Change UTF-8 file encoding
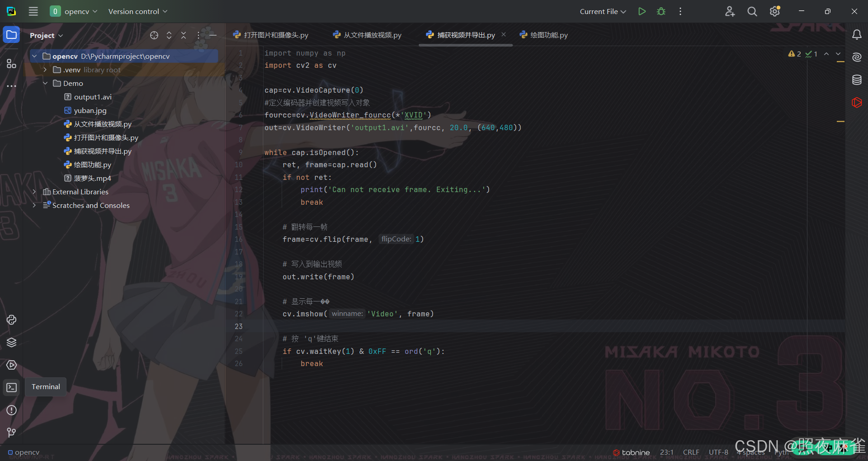Viewport: 868px width, 461px height. 718,452
